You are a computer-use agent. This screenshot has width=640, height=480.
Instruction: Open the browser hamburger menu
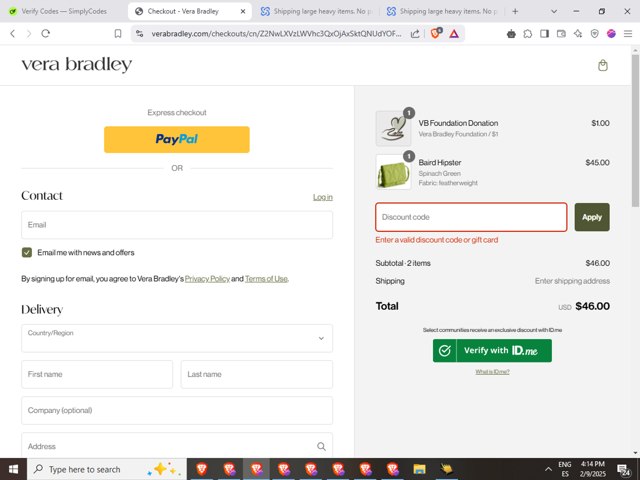629,33
